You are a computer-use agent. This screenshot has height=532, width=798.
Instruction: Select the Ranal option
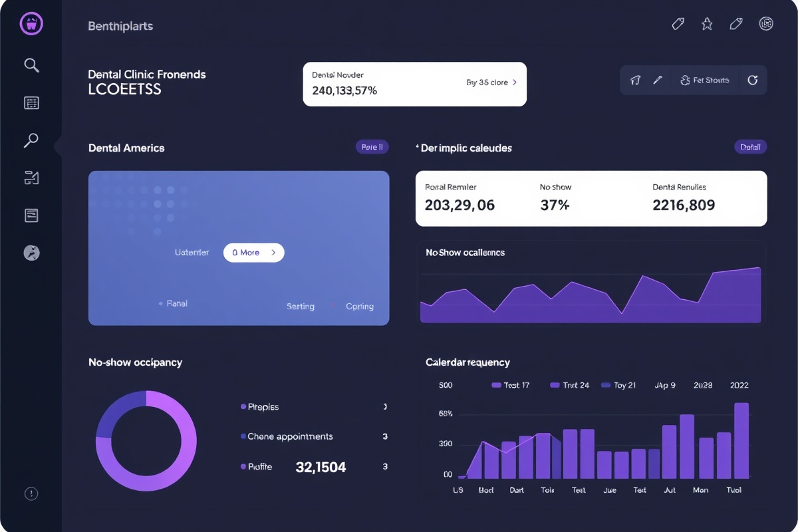coord(177,303)
